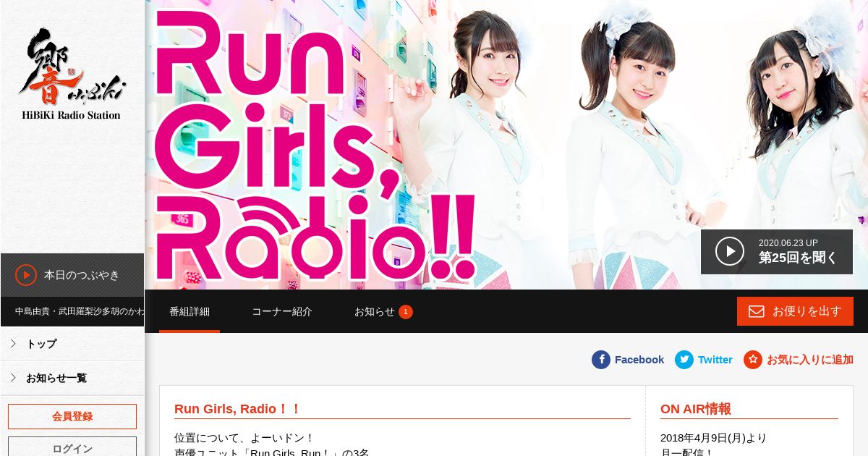Click 第25回を聞く text
868x456 pixels.
pyautogui.click(x=798, y=258)
